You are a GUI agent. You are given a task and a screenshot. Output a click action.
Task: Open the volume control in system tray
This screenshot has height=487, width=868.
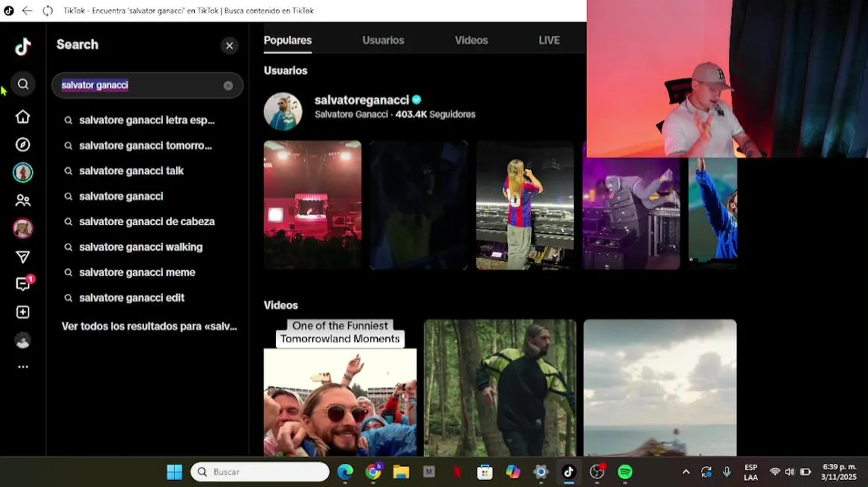point(790,472)
